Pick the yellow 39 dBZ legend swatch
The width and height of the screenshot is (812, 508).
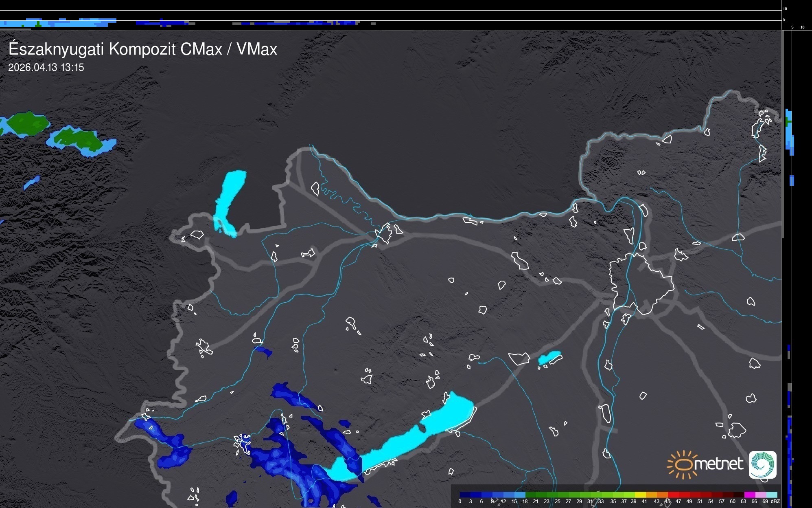[x=640, y=495]
